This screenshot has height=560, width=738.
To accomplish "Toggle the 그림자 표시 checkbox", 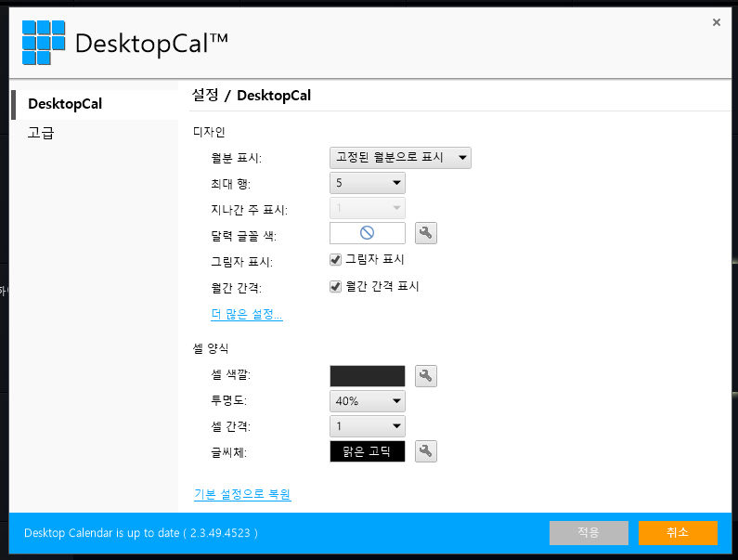I will [x=335, y=259].
